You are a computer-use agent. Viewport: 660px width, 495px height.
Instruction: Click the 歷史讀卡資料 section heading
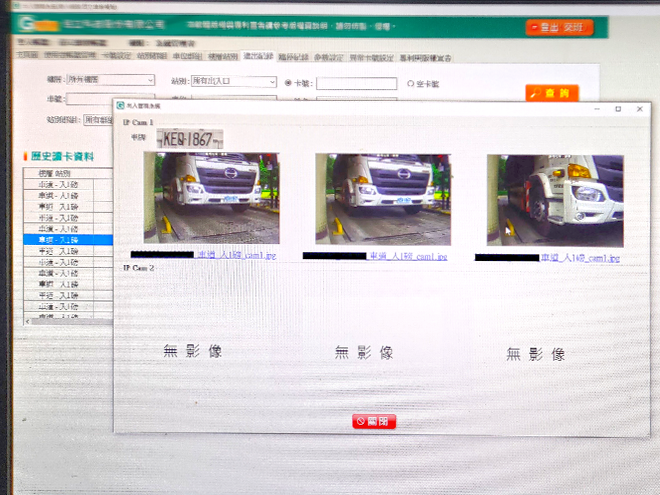[x=62, y=157]
